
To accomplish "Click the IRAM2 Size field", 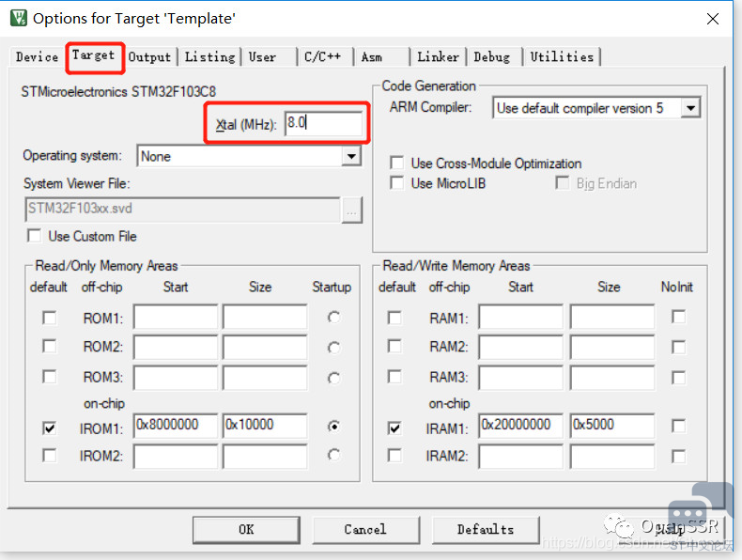I will 612,457.
